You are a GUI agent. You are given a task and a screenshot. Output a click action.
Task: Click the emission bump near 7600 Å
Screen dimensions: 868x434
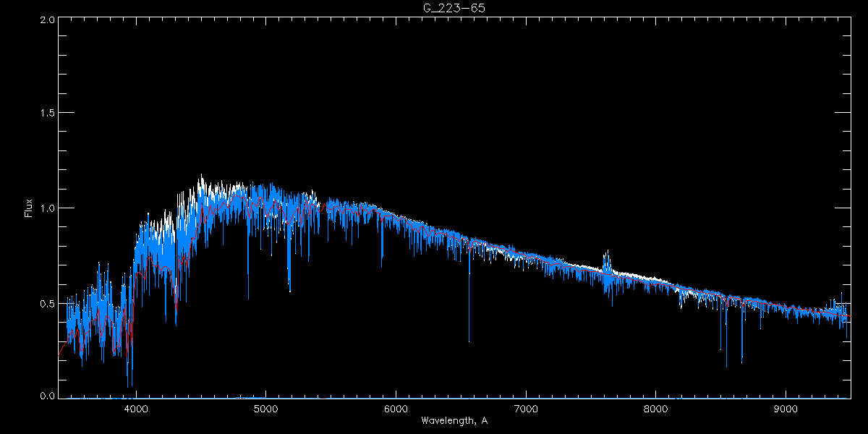pyautogui.click(x=607, y=260)
